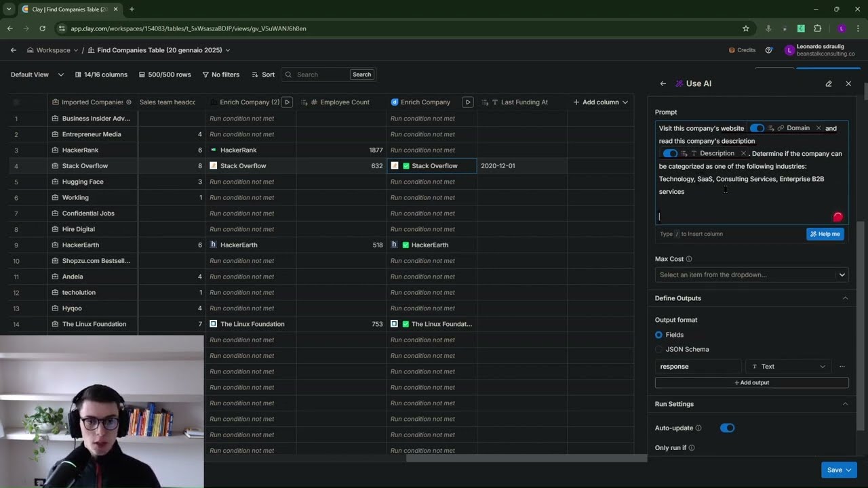Open the browser Extensions puzzle icon

click(x=817, y=28)
